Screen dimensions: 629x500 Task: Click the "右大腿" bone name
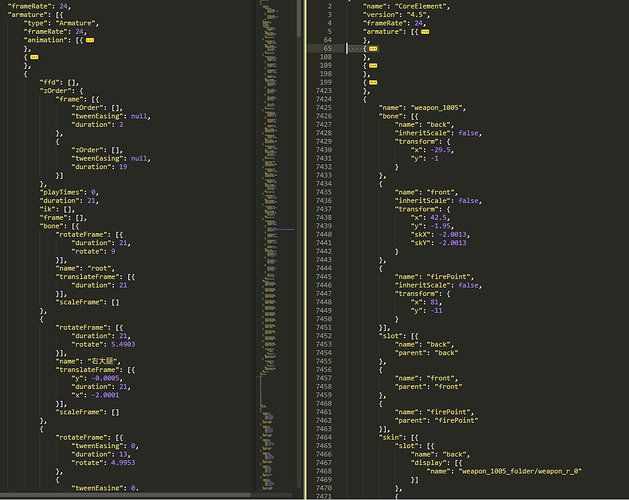(x=102, y=361)
